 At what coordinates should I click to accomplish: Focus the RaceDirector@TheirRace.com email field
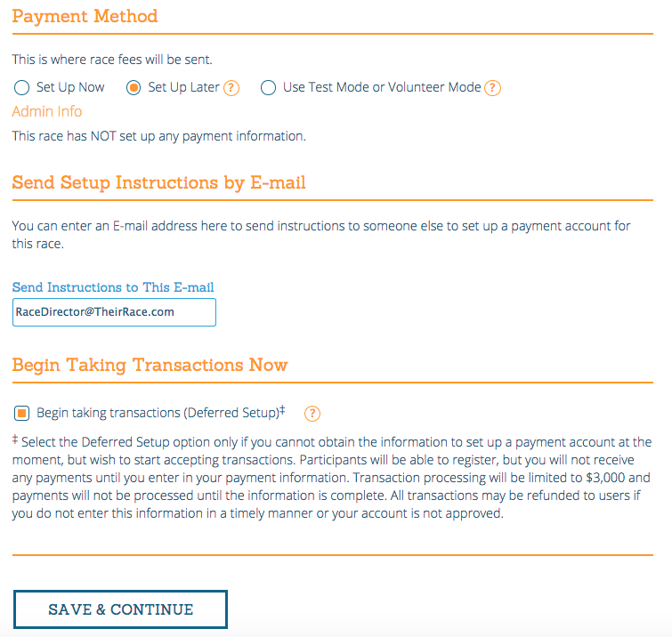(x=114, y=312)
